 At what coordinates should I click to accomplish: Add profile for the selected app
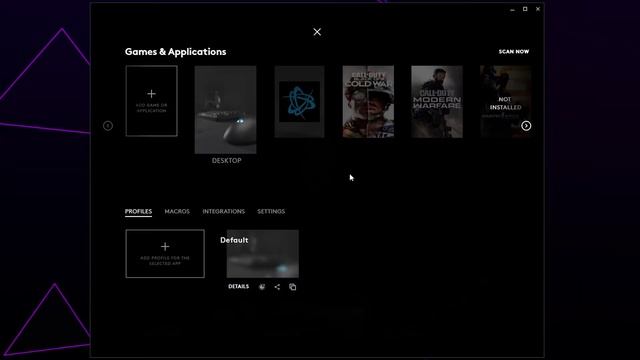[165, 253]
